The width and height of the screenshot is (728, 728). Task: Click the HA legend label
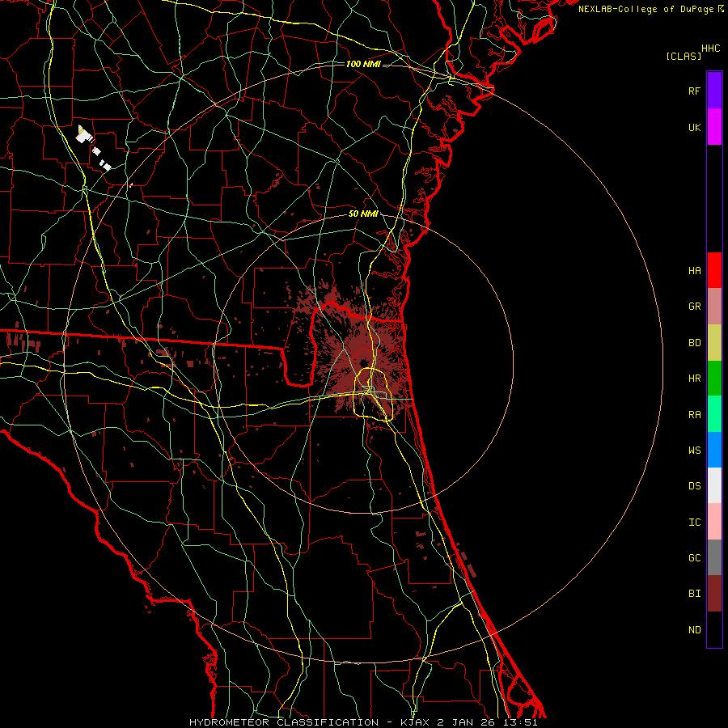694,270
